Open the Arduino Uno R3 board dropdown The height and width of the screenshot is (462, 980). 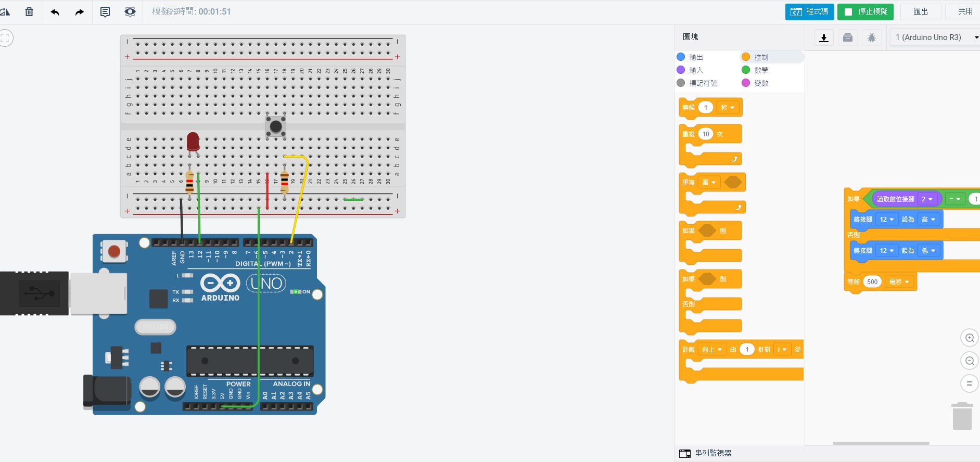click(x=934, y=37)
